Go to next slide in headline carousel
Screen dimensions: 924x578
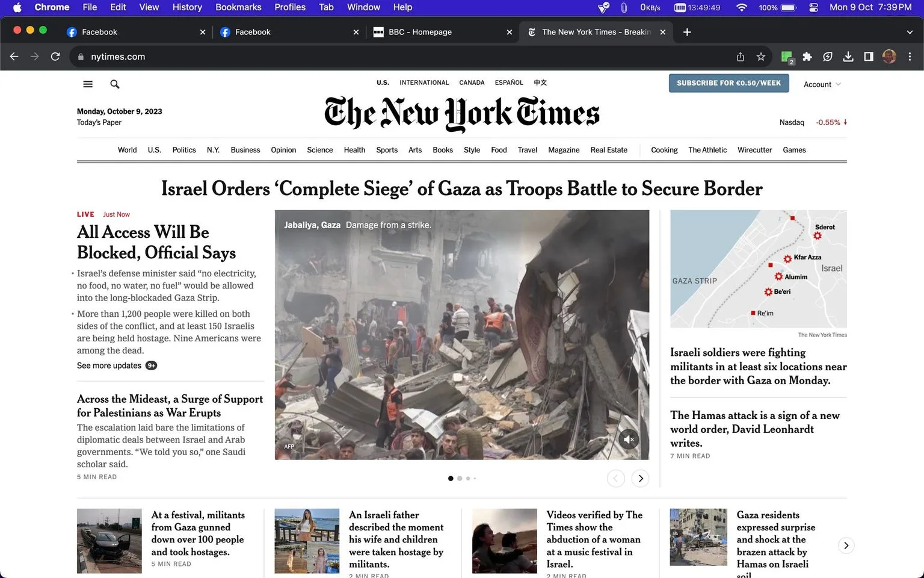coord(641,479)
